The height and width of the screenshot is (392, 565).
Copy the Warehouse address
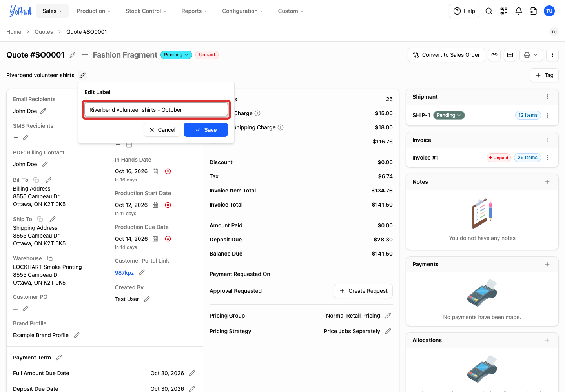pos(50,258)
